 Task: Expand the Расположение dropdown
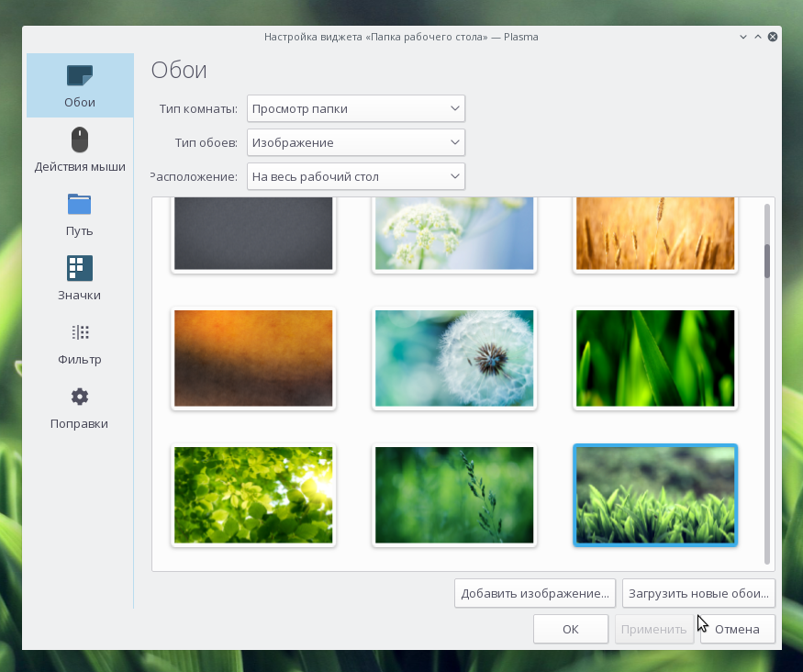pyautogui.click(x=356, y=176)
